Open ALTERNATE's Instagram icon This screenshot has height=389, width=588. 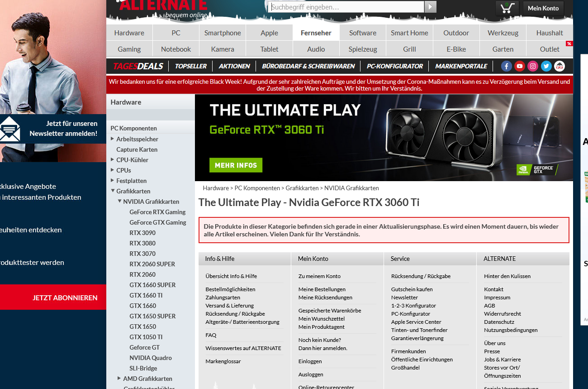click(x=533, y=66)
